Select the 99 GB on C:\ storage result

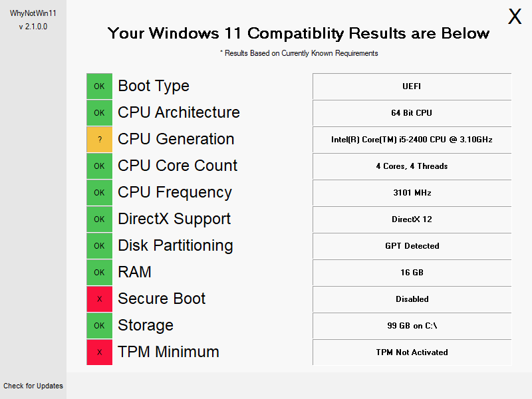click(412, 326)
